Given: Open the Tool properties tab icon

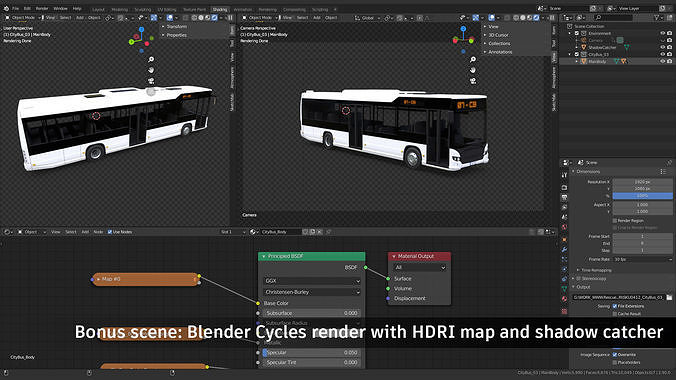Looking at the screenshot, I should (x=564, y=176).
